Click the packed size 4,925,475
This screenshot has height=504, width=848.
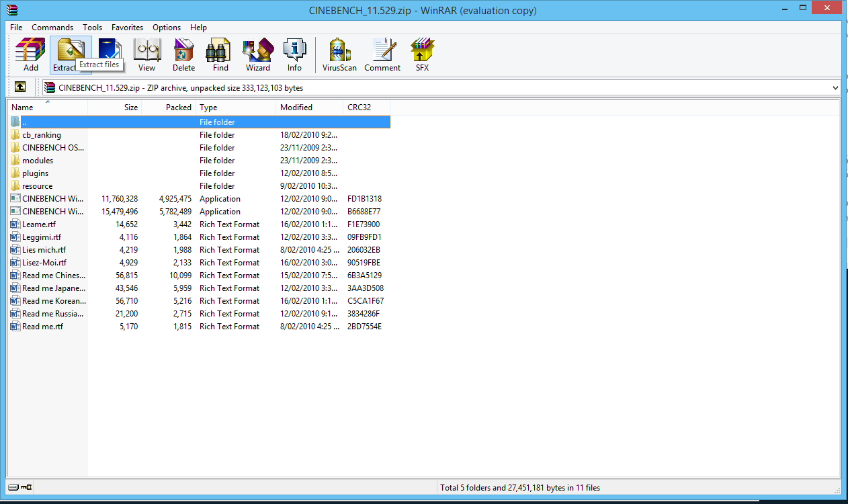tap(175, 199)
